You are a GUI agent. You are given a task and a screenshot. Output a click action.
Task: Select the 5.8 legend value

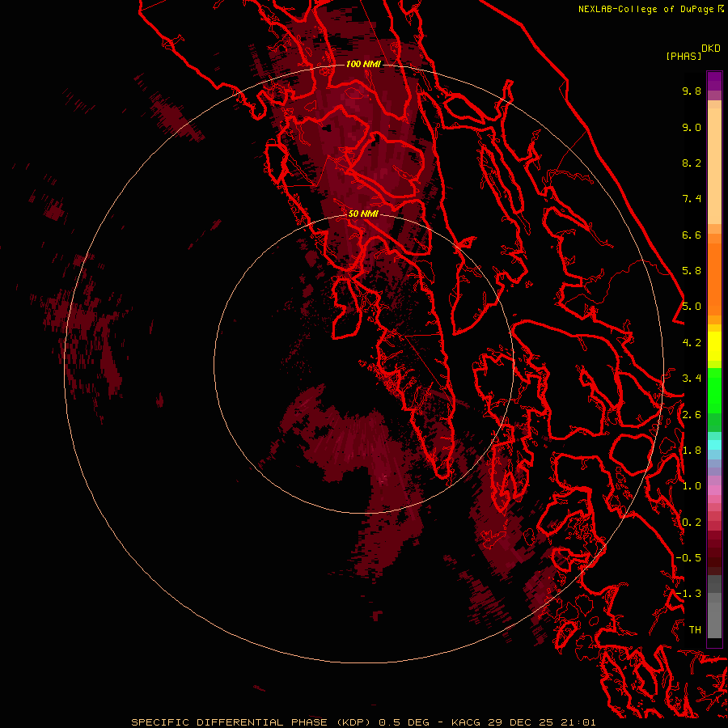pos(692,271)
